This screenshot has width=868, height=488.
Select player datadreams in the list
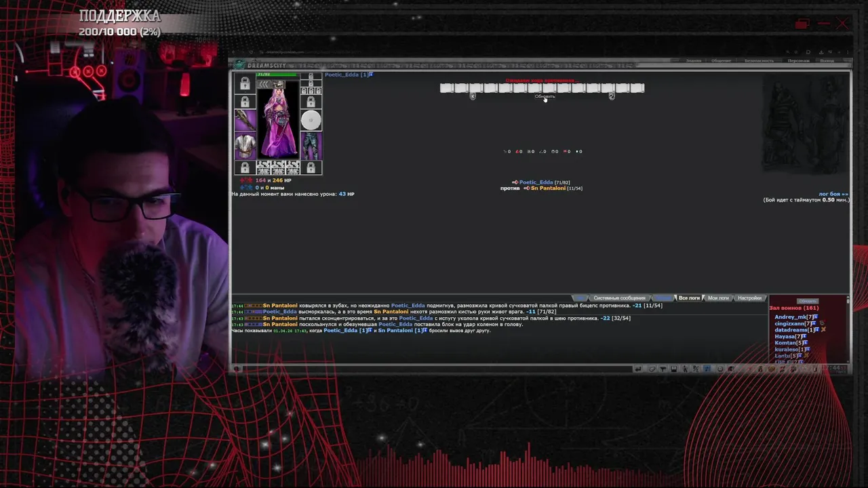pos(791,329)
